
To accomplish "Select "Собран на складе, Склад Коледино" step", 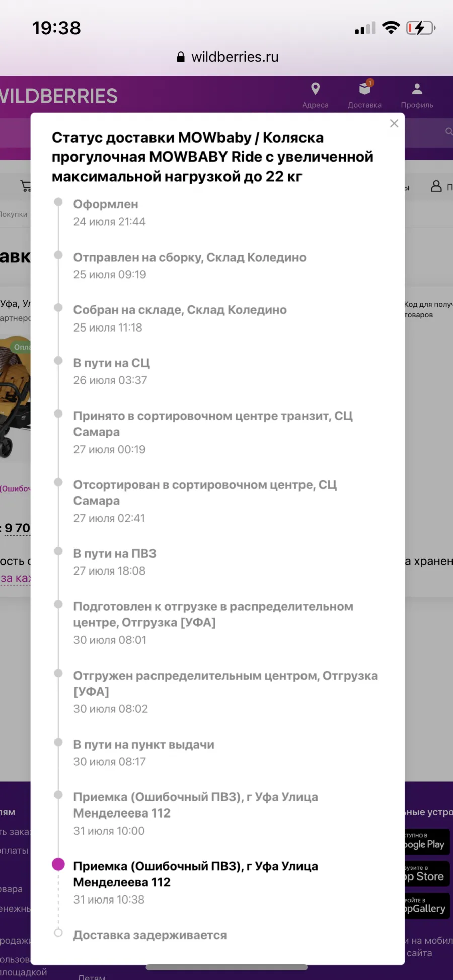I will pyautogui.click(x=180, y=310).
